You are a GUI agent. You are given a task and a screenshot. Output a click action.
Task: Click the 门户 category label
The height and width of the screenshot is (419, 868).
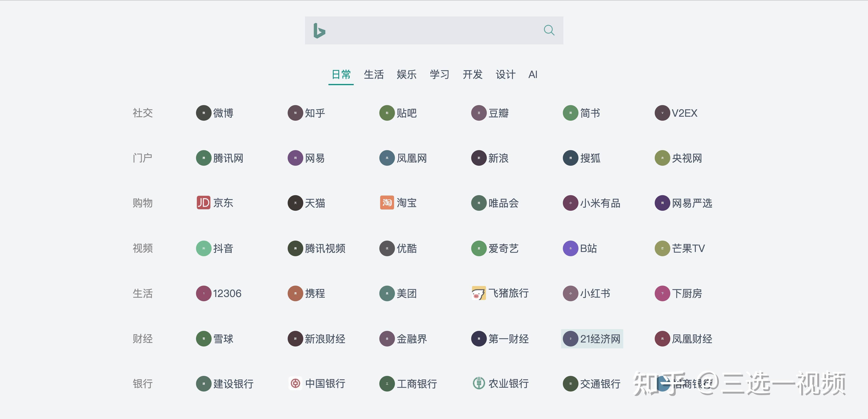point(143,158)
